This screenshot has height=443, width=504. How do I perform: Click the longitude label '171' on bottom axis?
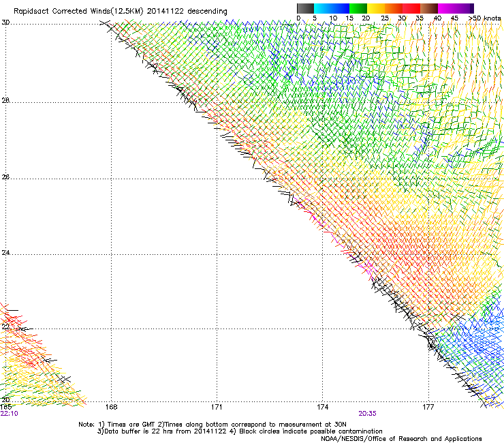click(x=217, y=408)
